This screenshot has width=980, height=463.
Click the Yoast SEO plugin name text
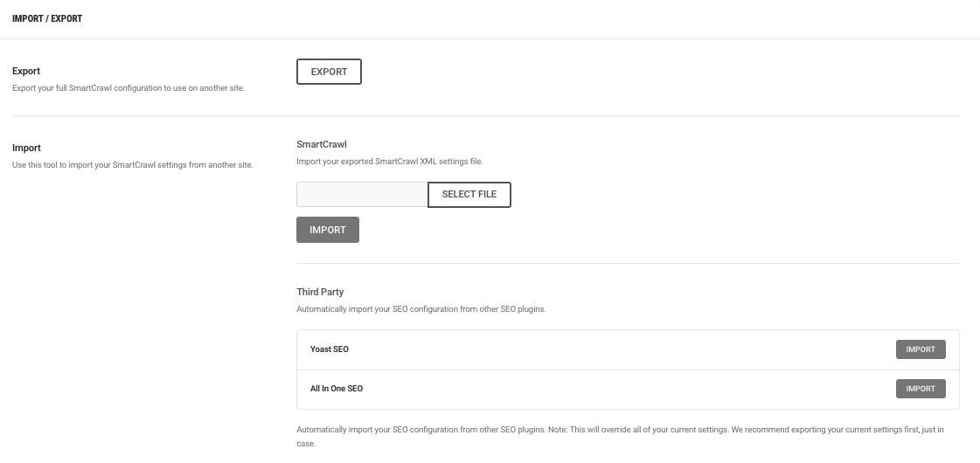[x=330, y=349]
